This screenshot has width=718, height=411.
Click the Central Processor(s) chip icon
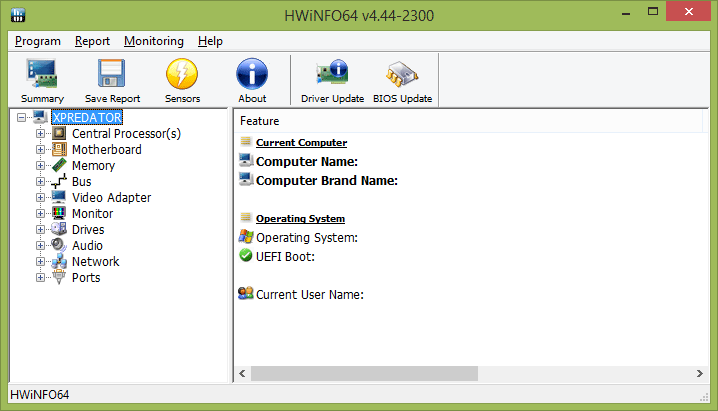coord(59,133)
